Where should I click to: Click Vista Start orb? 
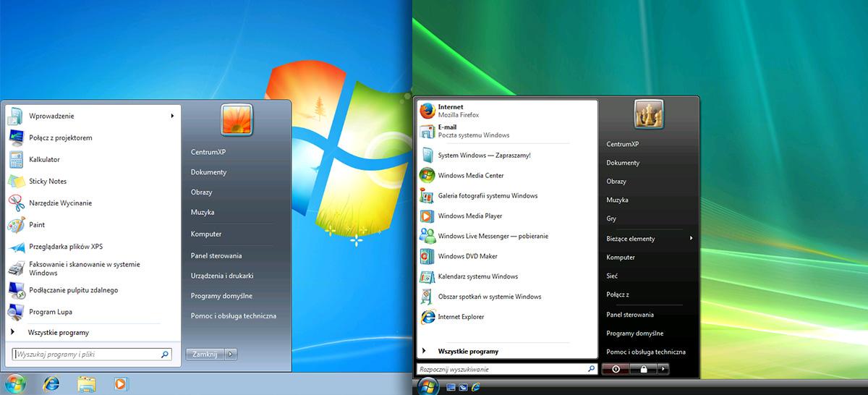427,385
